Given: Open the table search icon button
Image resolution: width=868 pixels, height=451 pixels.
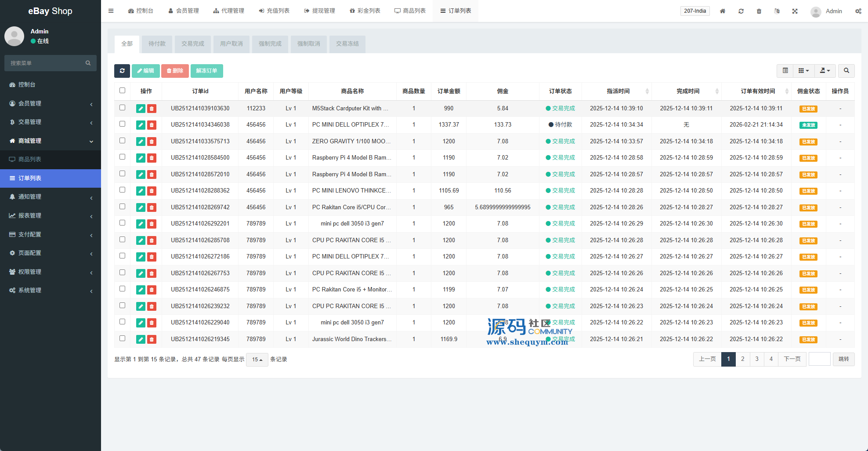Looking at the screenshot, I should pos(846,71).
